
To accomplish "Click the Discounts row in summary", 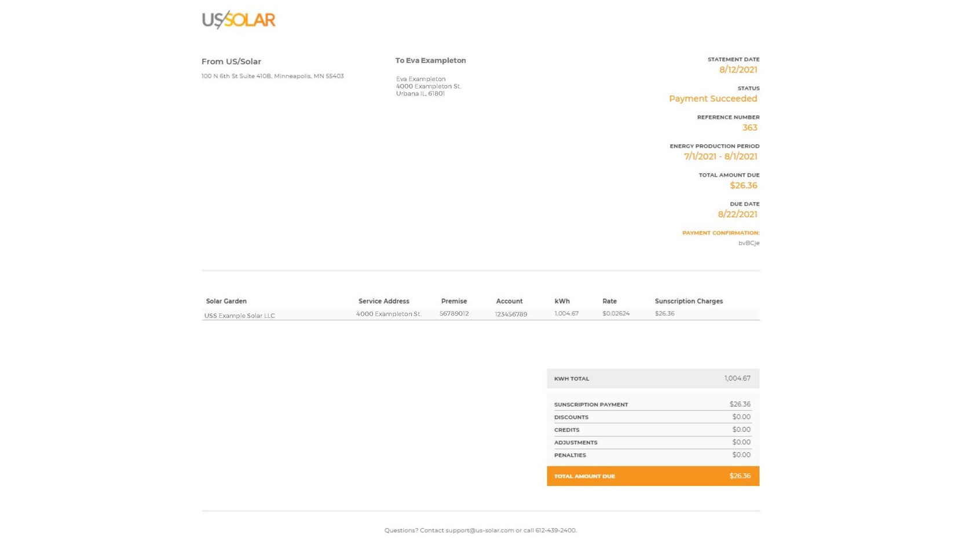I will click(x=652, y=417).
